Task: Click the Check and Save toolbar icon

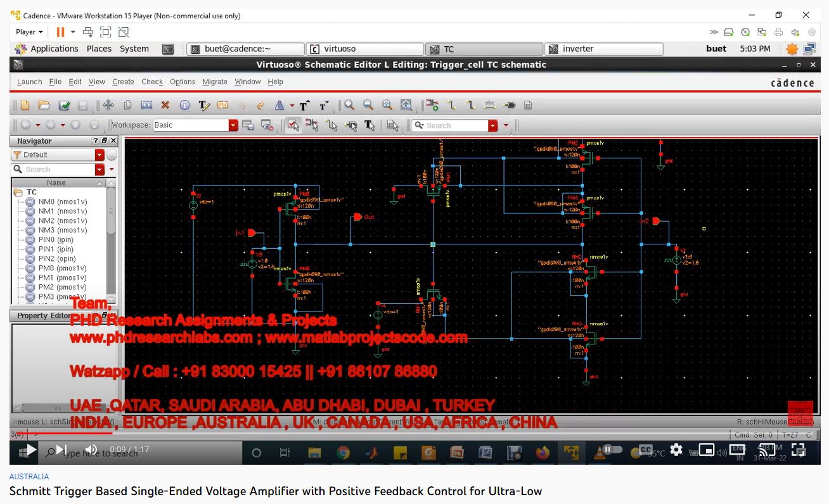Action: point(64,106)
